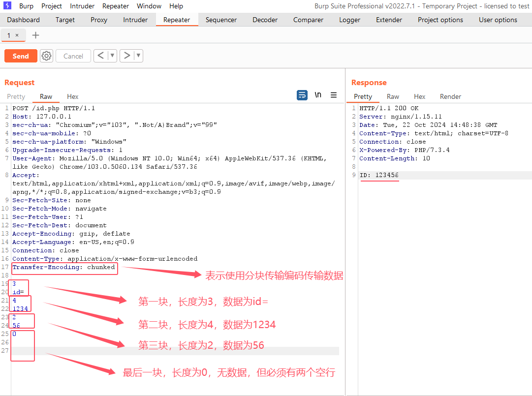This screenshot has width=532, height=396.
Task: Click the User-Agent header line
Action: pos(169,163)
